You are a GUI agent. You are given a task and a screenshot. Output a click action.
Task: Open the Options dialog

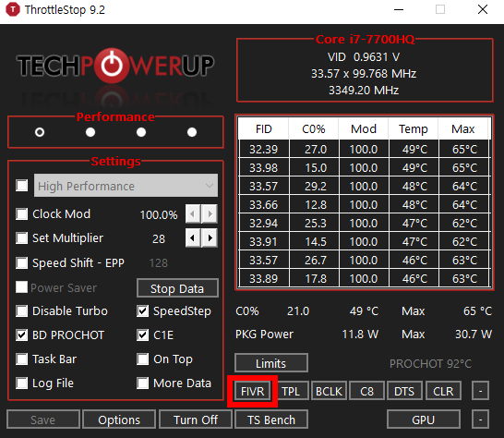(x=119, y=420)
